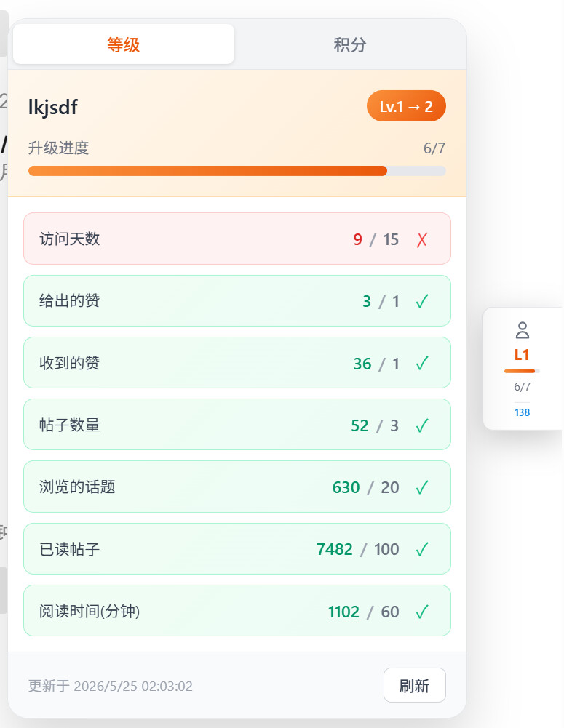The width and height of the screenshot is (564, 728).
Task: Select the 已读帖子 requirement row
Action: click(x=237, y=549)
